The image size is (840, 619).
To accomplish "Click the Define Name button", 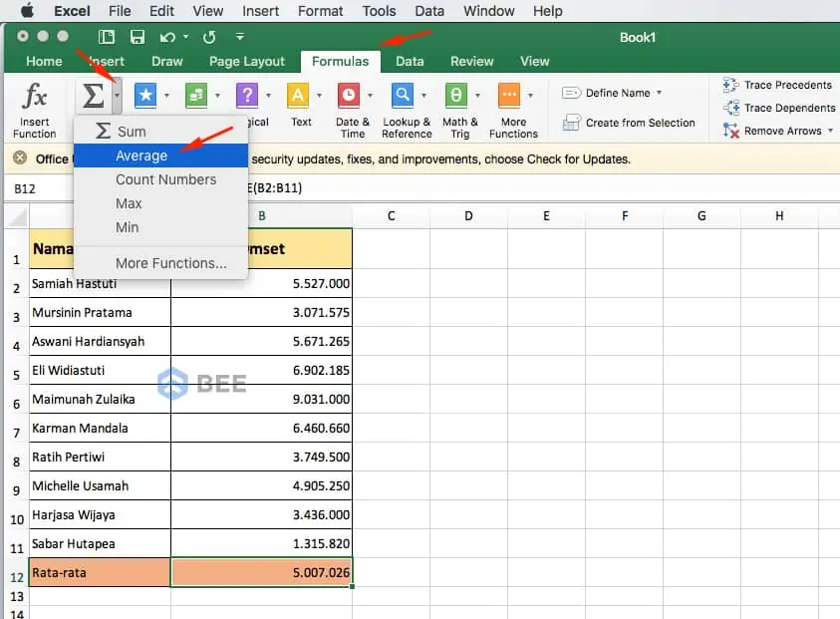I will click(x=606, y=93).
